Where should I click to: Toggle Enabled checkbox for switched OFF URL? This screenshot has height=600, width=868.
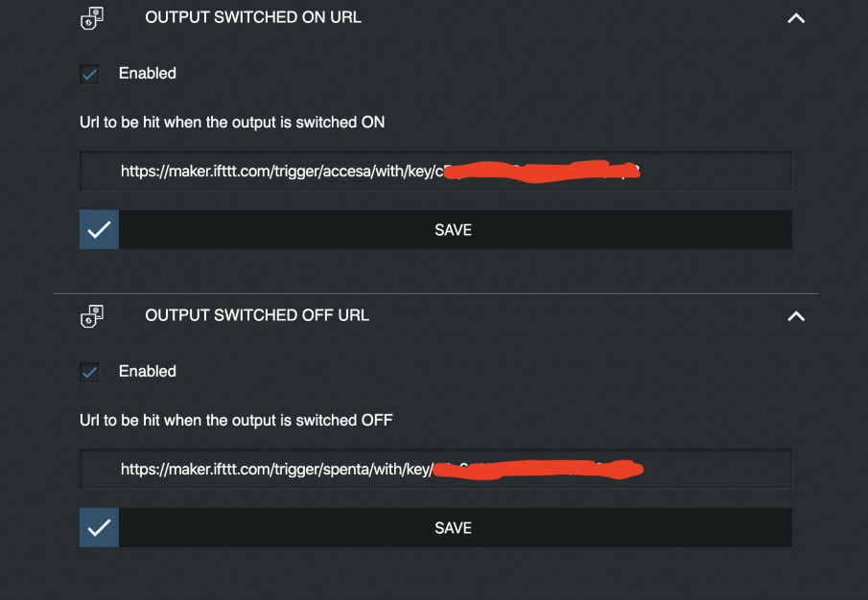90,372
